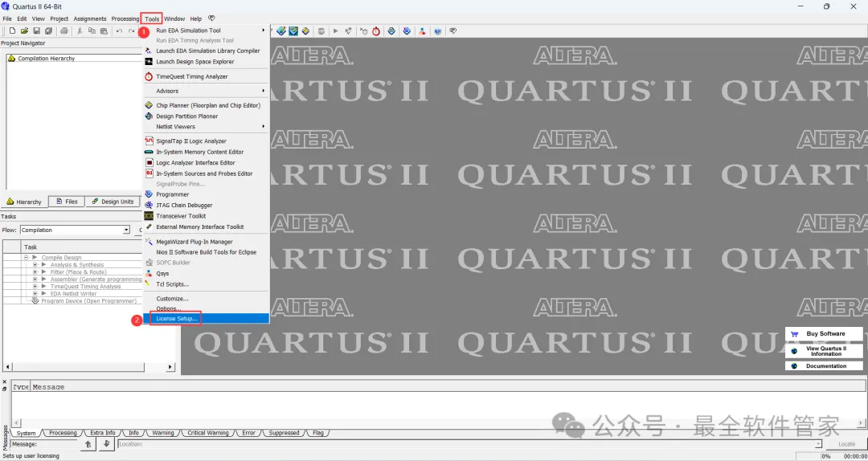Click the Paste clipboard toolbar icon

[x=104, y=31]
